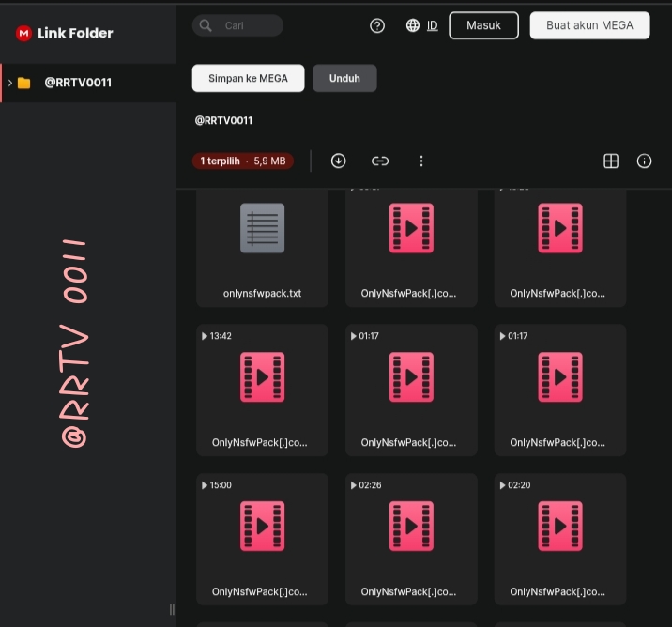Click the sidebar resize handle
Screen dimensions: 672x627
pos(172,609)
